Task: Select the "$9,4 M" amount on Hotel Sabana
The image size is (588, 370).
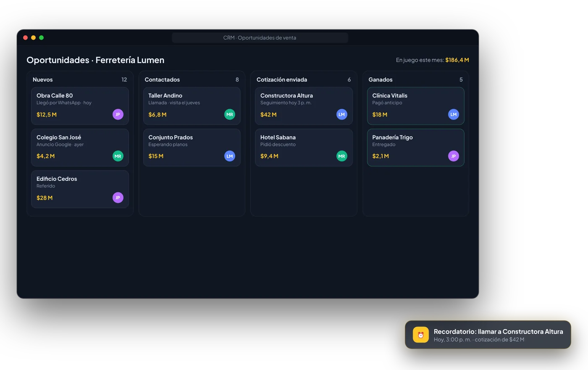Action: click(269, 156)
